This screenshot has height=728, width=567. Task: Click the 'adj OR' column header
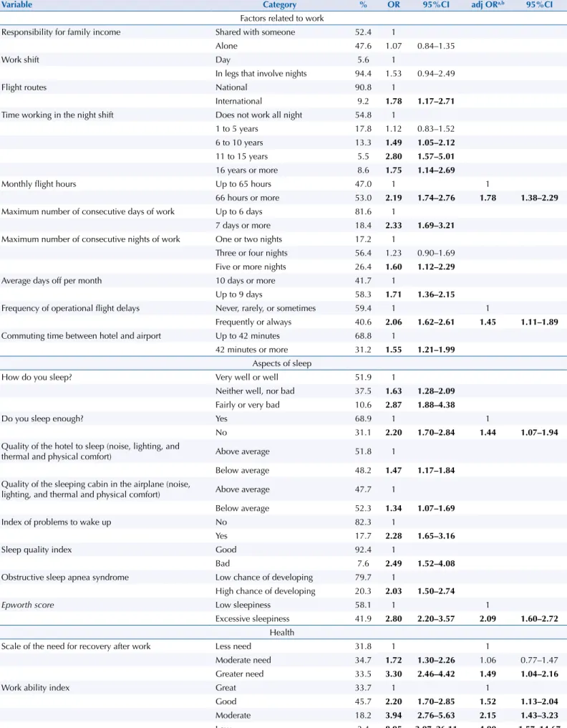488,4
